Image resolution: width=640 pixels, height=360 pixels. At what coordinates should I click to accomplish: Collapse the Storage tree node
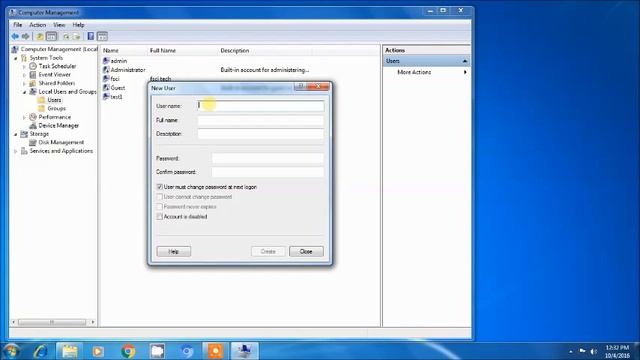(x=16, y=134)
